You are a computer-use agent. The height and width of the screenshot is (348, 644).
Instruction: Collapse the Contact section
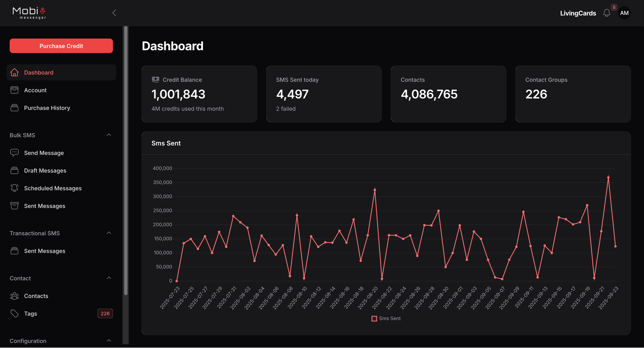(109, 278)
